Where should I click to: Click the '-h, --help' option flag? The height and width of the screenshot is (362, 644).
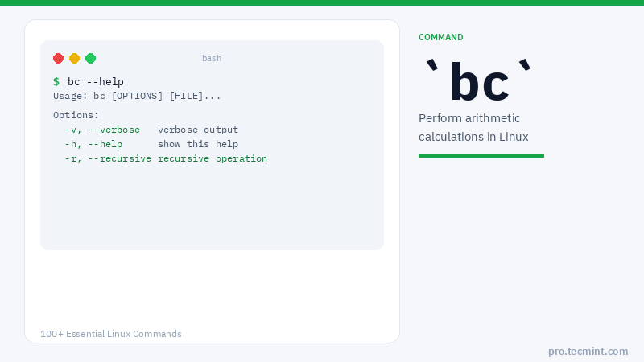tap(93, 144)
